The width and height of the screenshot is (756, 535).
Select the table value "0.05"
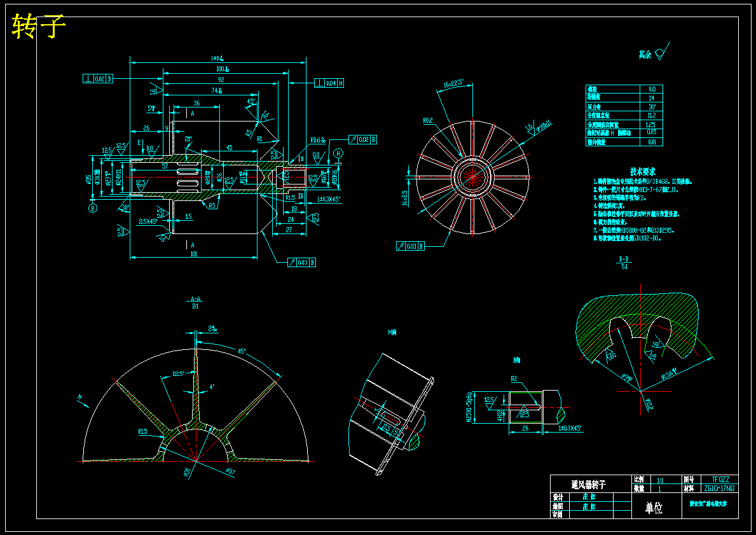pyautogui.click(x=651, y=132)
